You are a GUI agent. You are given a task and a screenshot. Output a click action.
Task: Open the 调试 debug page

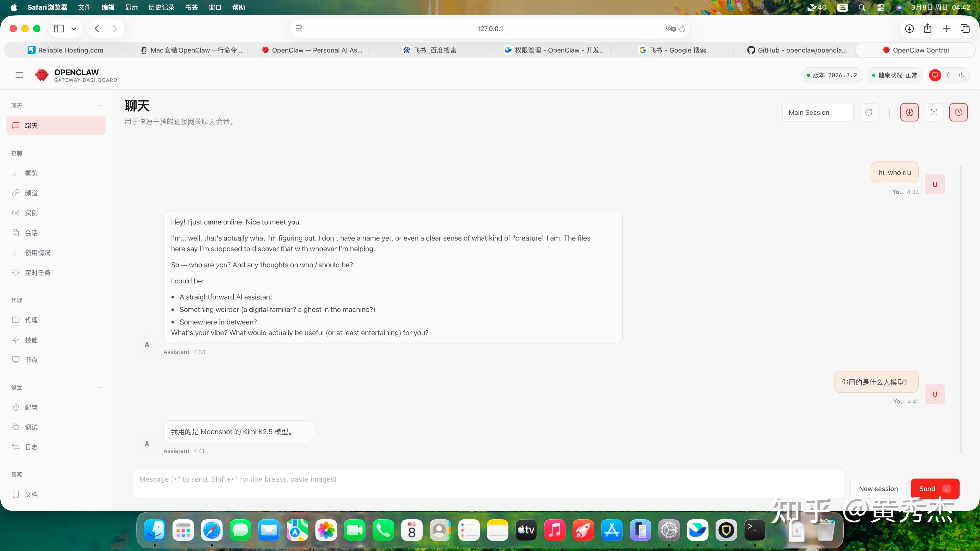point(31,427)
